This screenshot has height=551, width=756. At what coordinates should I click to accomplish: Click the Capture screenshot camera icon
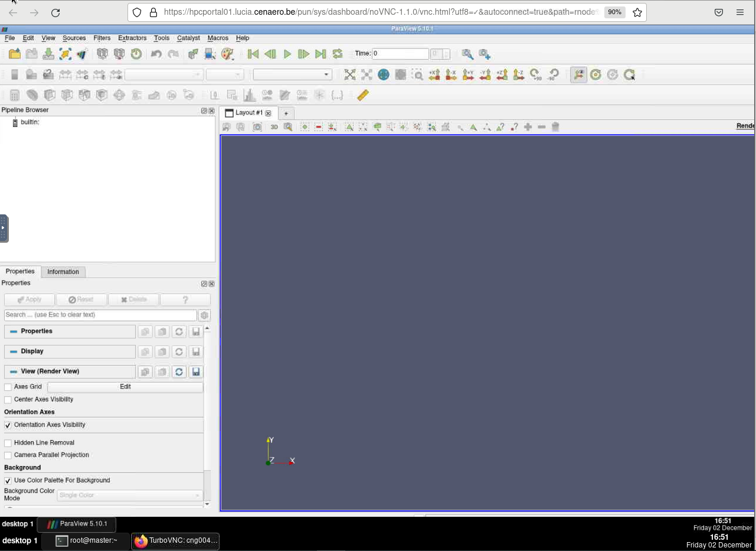click(x=257, y=127)
